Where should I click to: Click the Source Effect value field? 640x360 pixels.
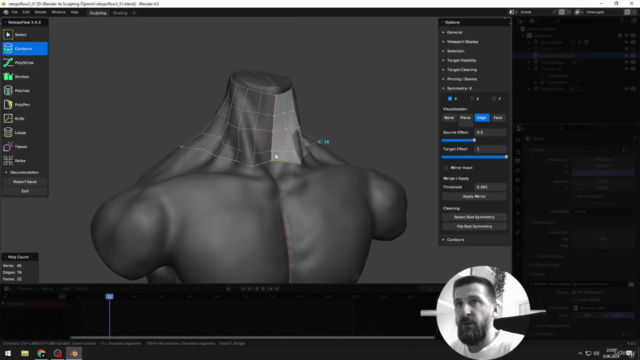[491, 132]
